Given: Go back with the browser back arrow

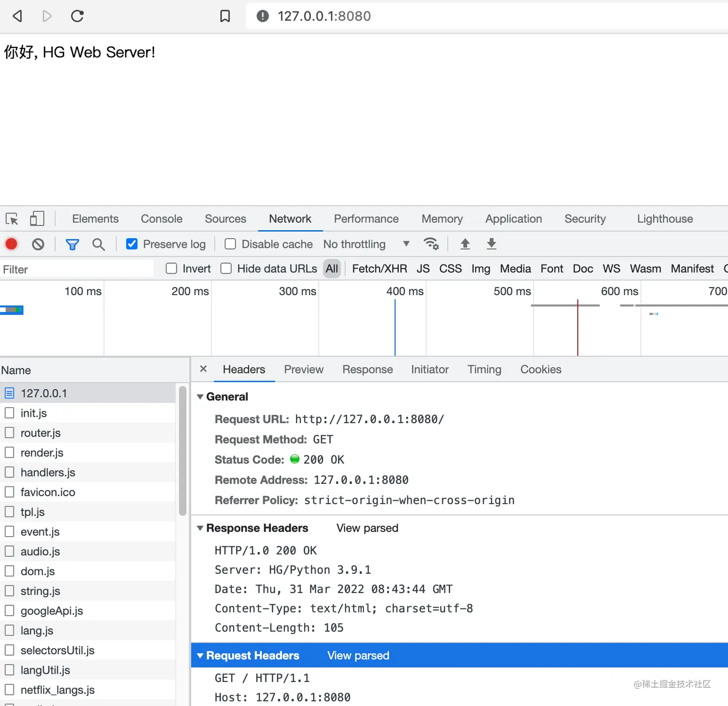Looking at the screenshot, I should (17, 16).
